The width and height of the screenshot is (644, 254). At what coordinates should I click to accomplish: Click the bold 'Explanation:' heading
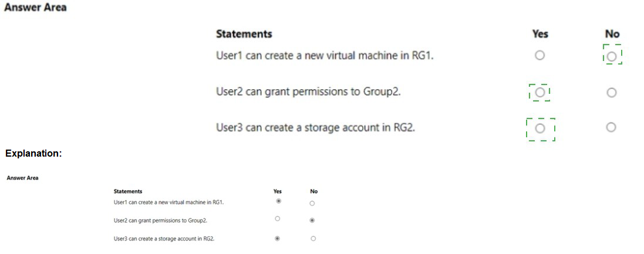tap(33, 154)
